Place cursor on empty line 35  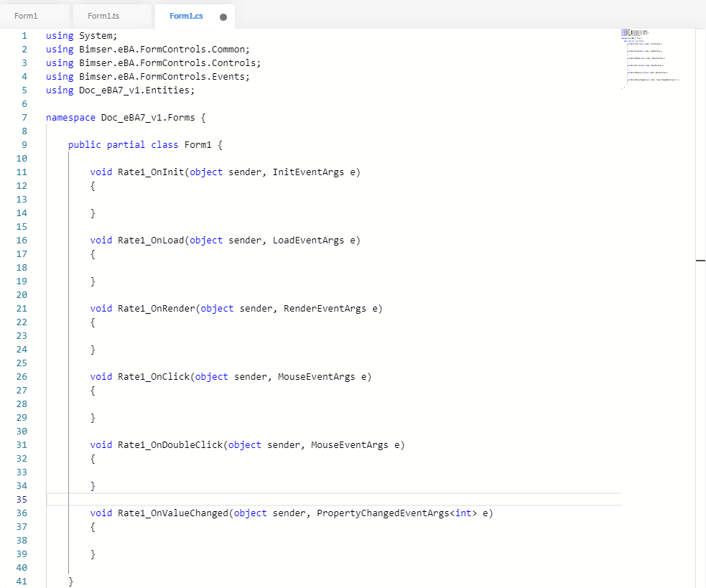tap(287, 499)
